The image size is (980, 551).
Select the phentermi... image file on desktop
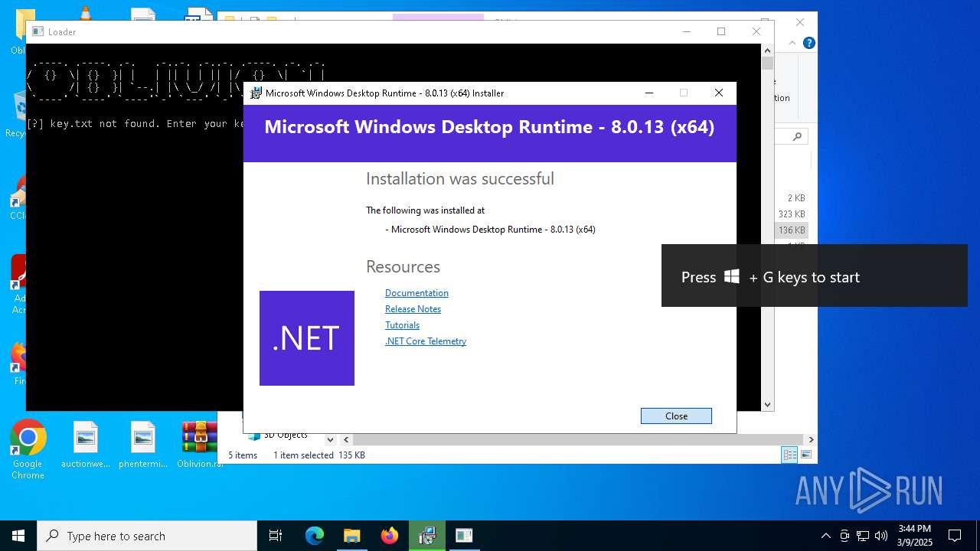pos(143,445)
